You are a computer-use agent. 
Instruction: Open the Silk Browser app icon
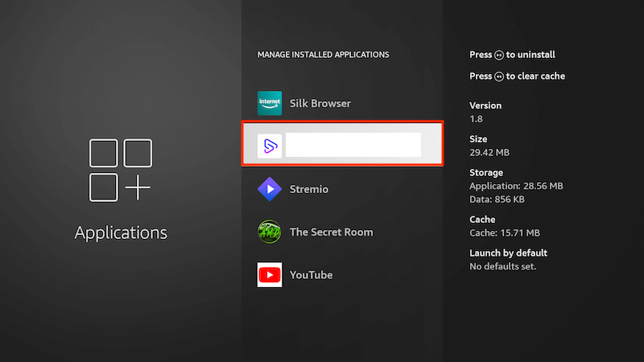pos(270,103)
